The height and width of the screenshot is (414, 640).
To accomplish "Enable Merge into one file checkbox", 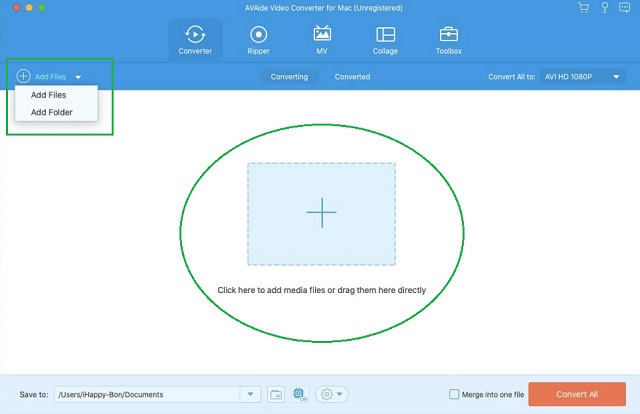I will coord(455,394).
